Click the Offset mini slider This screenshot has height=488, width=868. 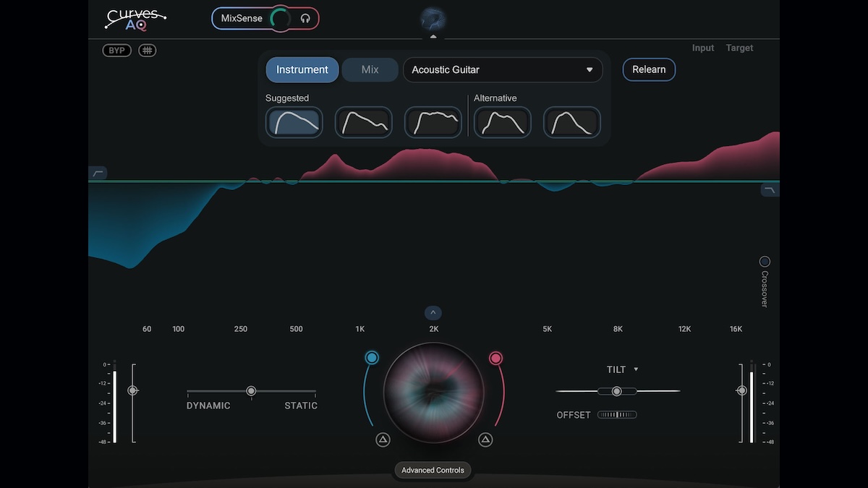[617, 415]
